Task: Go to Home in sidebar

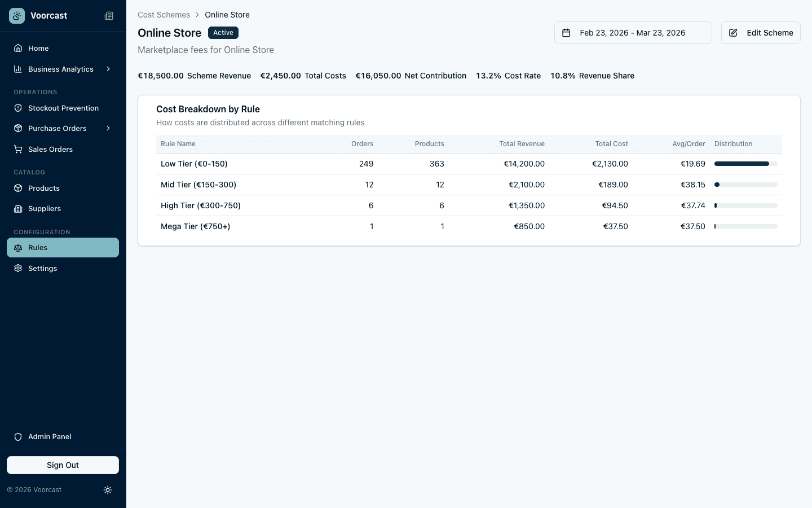Action: 38,48
